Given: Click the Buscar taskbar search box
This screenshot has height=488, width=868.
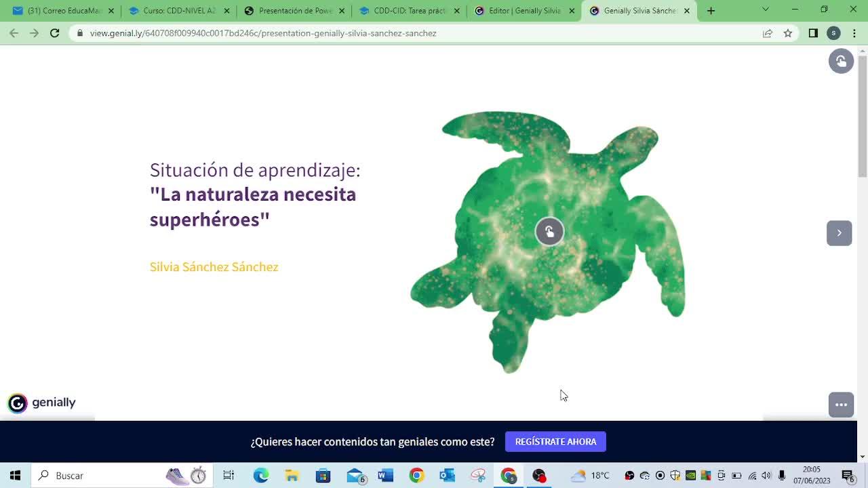Looking at the screenshot, I should click(122, 476).
